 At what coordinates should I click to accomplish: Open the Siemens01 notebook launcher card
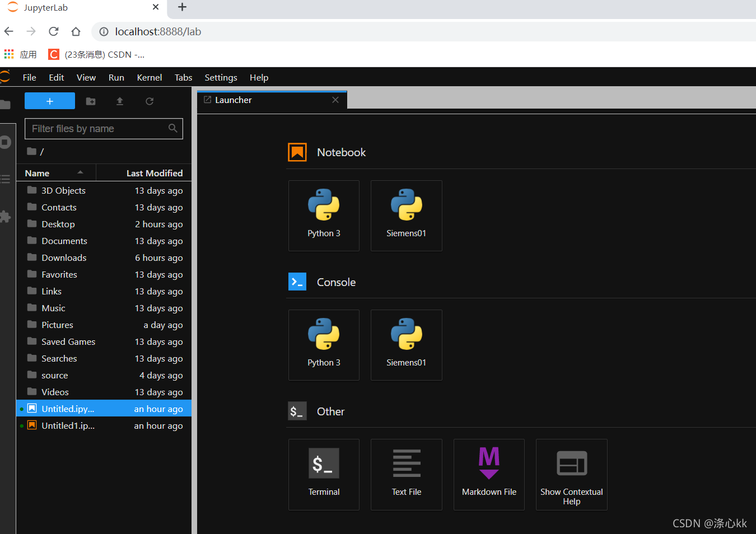tap(406, 216)
